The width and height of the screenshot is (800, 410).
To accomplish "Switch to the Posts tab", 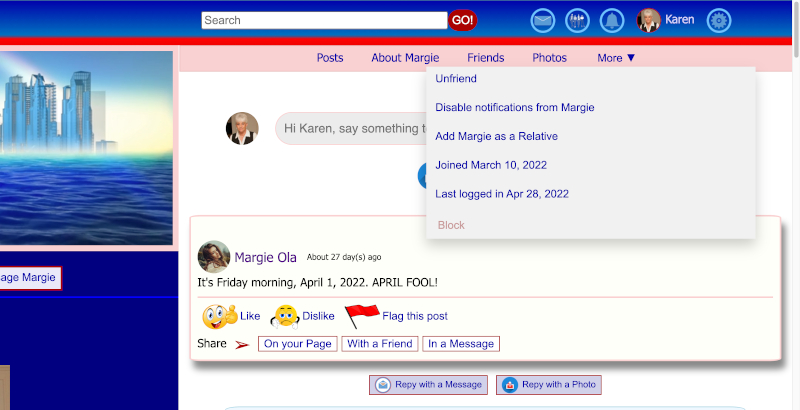I will coord(330,58).
